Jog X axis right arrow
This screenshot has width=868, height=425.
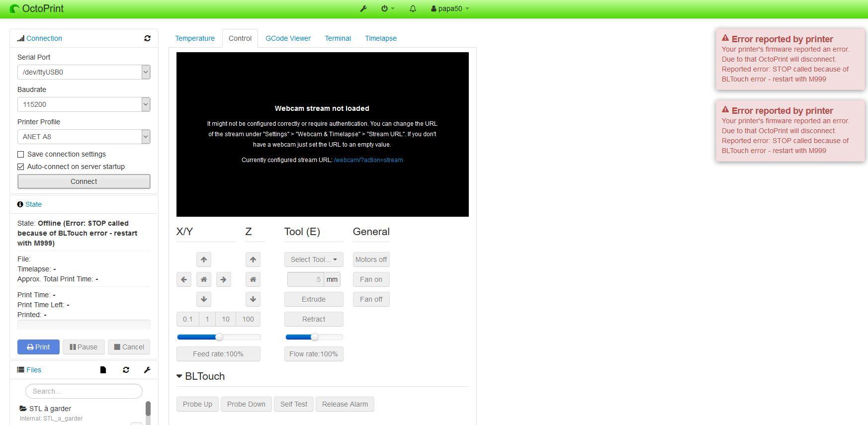[224, 279]
